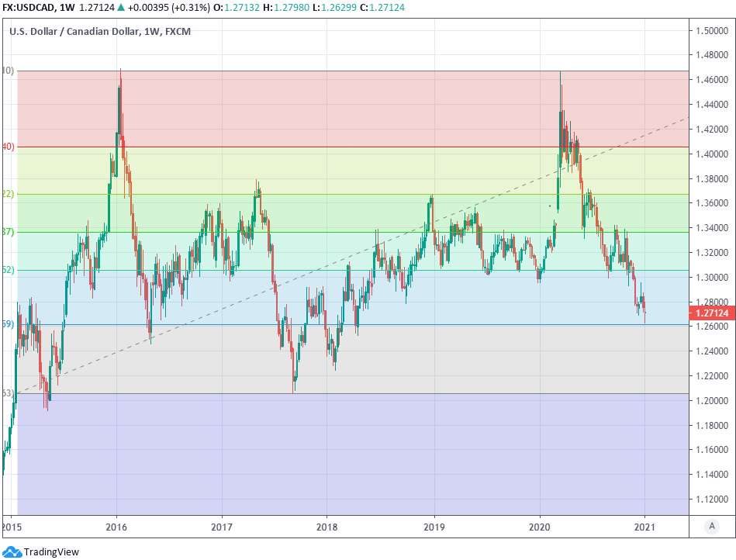Viewport: 736px width, 560px height.
Task: Click the red Fibonacci level label ending '40)'
Action: click(x=8, y=147)
